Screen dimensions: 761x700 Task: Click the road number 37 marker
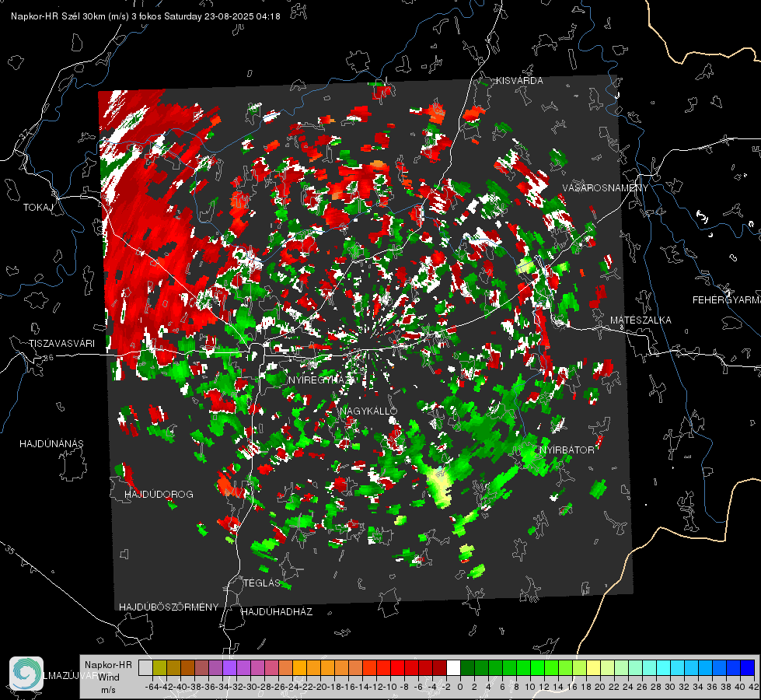coord(24,133)
